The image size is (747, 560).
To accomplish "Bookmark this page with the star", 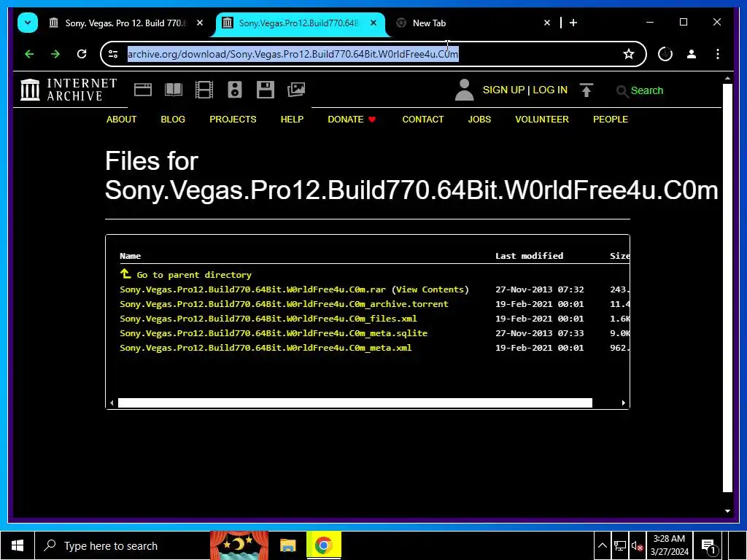I will [x=629, y=54].
